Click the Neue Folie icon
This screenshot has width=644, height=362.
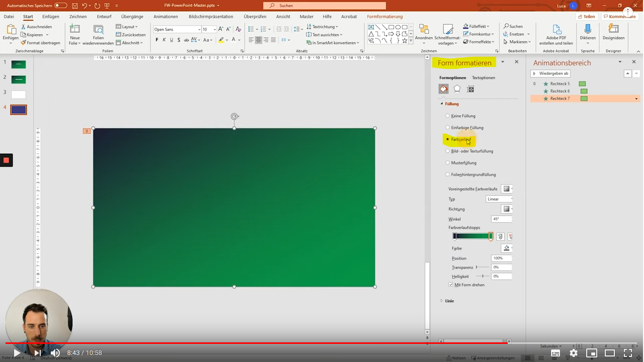click(x=75, y=29)
